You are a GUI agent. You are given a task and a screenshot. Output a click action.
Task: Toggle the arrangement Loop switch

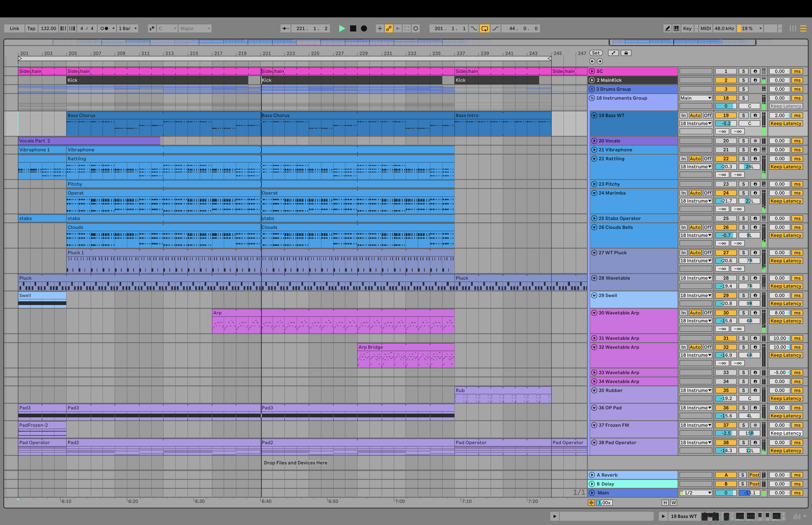484,29
